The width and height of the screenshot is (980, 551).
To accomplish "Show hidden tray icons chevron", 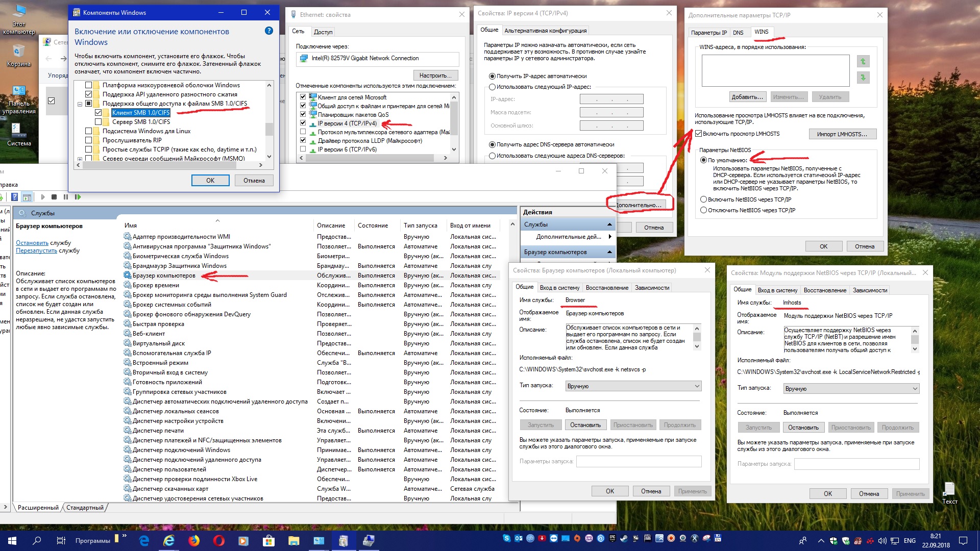I will [x=821, y=541].
